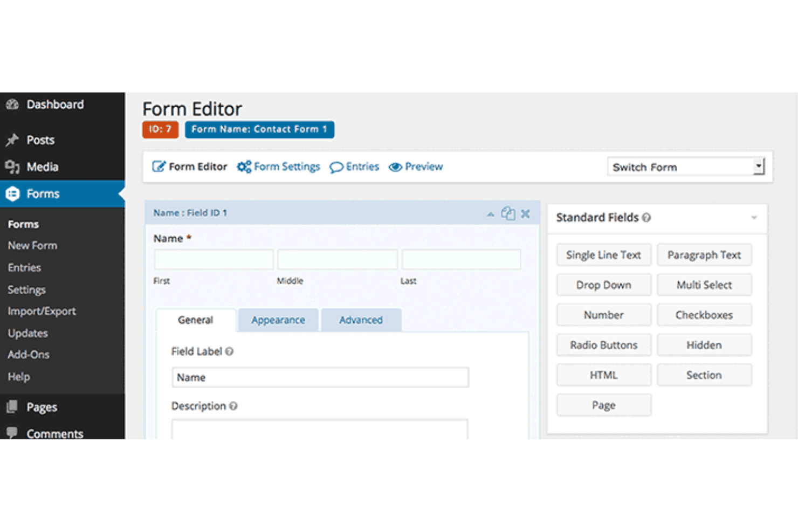Add a Page field
The image size is (798, 532).
tap(604, 405)
